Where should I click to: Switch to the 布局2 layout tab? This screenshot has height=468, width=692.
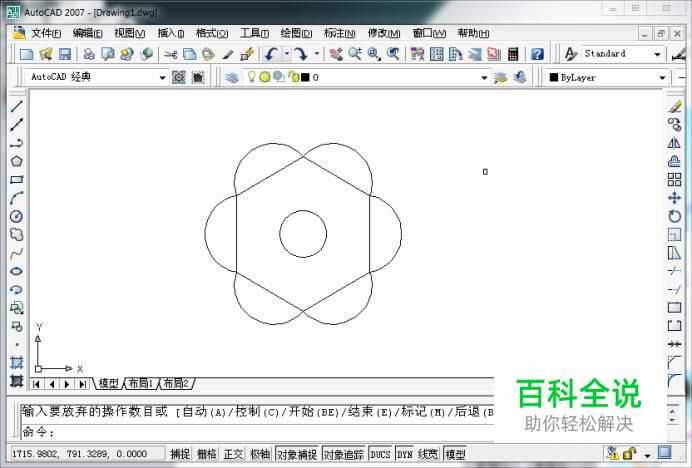[x=176, y=383]
